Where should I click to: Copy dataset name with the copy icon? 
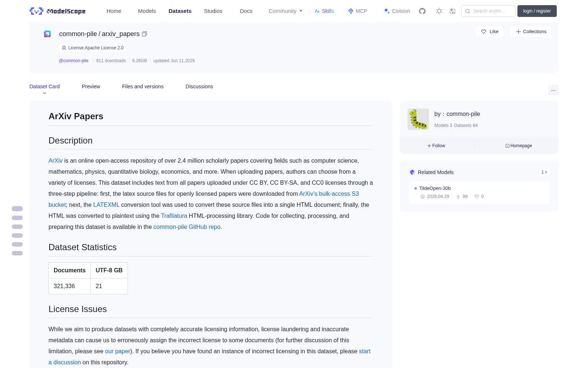click(144, 34)
